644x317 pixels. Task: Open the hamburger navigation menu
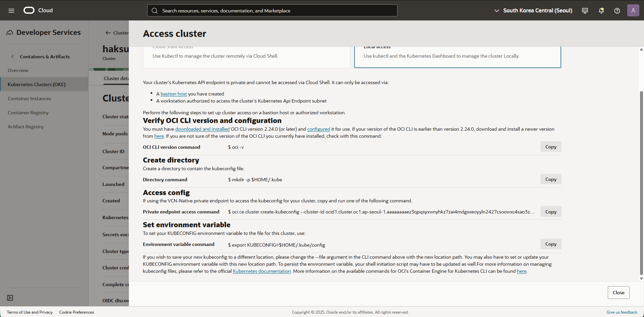(11, 10)
